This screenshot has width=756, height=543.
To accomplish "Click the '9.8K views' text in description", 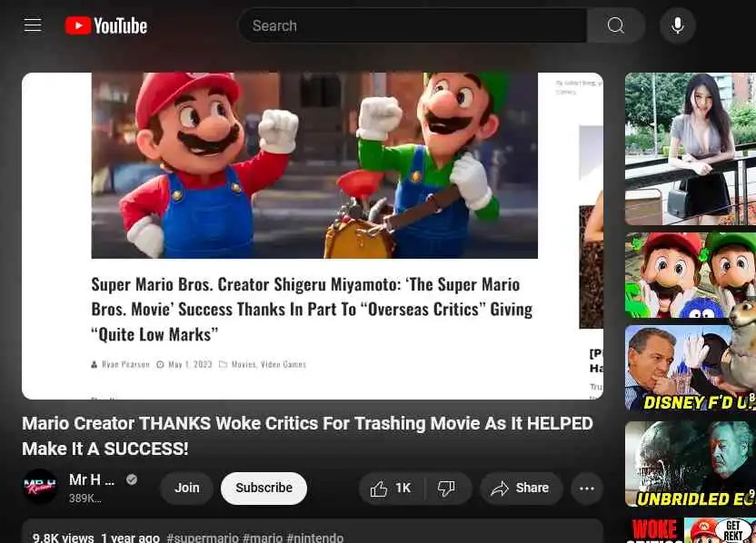I will tap(64, 538).
